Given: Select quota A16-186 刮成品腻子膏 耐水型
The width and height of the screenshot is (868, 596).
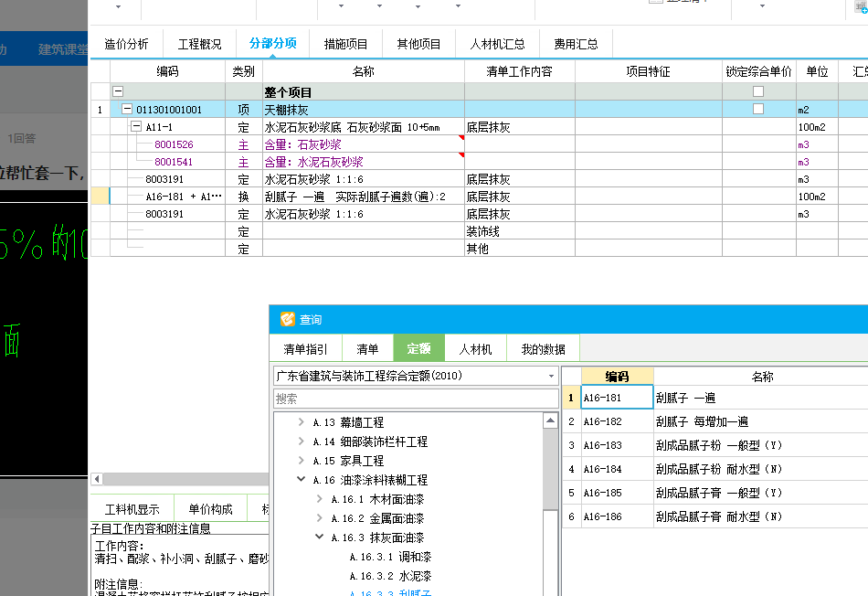Looking at the screenshot, I should (x=715, y=516).
